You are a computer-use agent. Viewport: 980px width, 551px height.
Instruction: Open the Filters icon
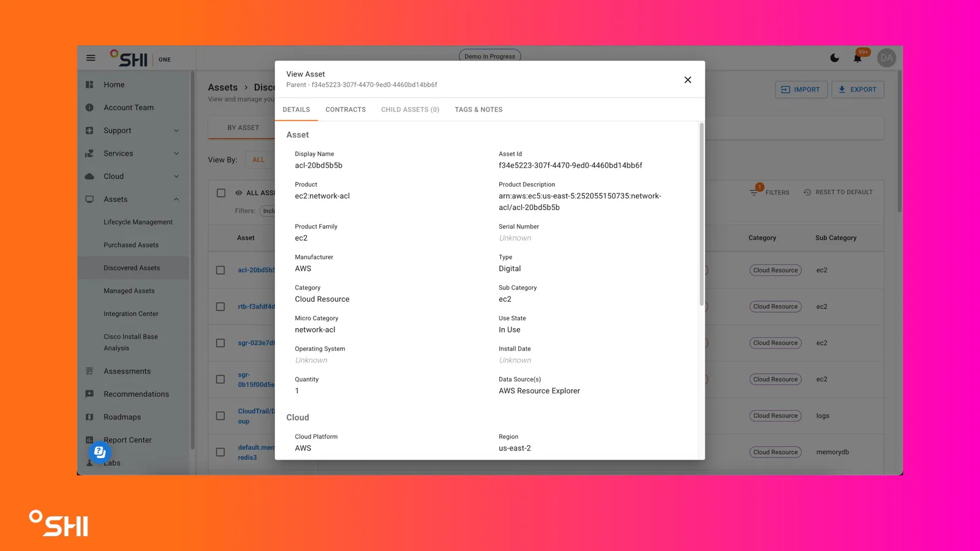tap(754, 192)
